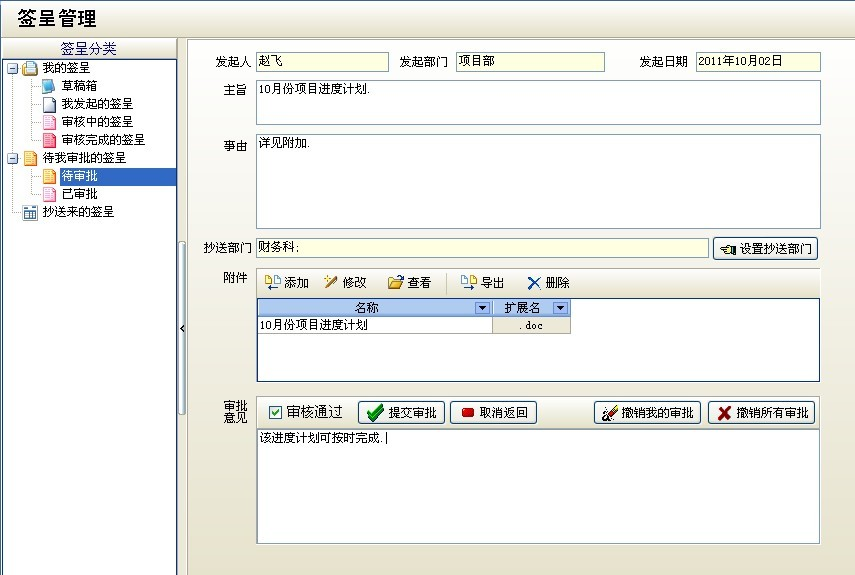855x575 pixels.
Task: Click the 提交审批 button
Action: 401,413
